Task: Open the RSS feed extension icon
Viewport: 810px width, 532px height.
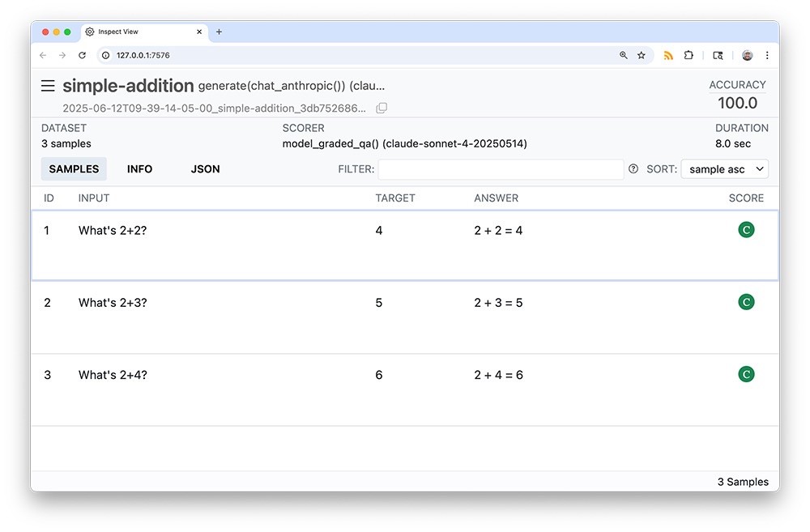Action: 668,55
